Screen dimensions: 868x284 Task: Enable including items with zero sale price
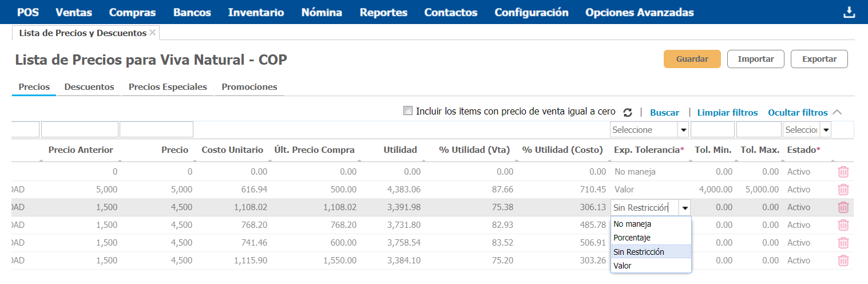[407, 111]
